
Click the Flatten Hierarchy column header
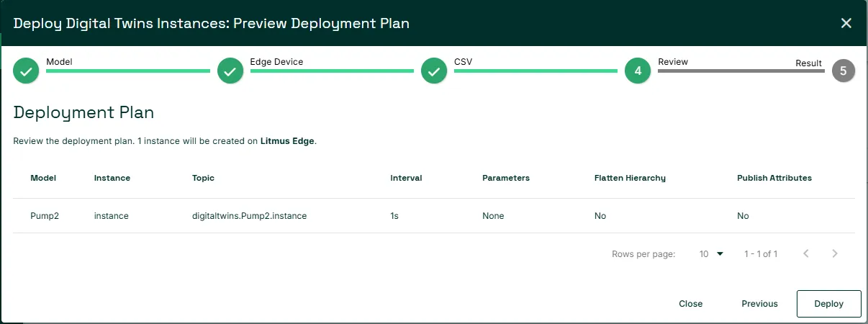pos(630,178)
